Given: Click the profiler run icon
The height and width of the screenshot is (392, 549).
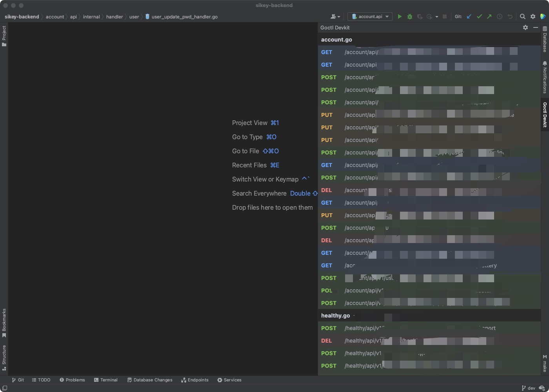Looking at the screenshot, I should pos(429,16).
